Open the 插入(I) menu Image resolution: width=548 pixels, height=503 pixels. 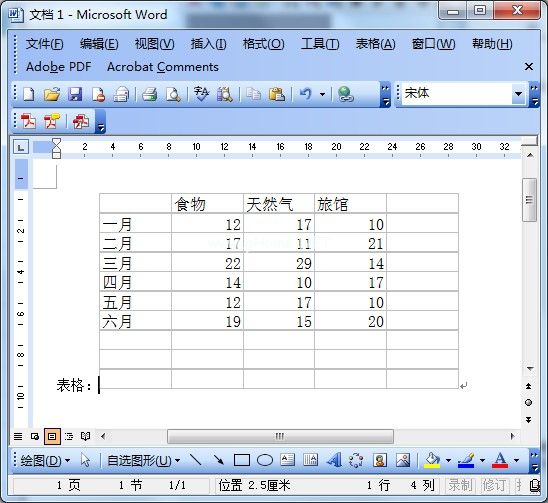tap(208, 44)
